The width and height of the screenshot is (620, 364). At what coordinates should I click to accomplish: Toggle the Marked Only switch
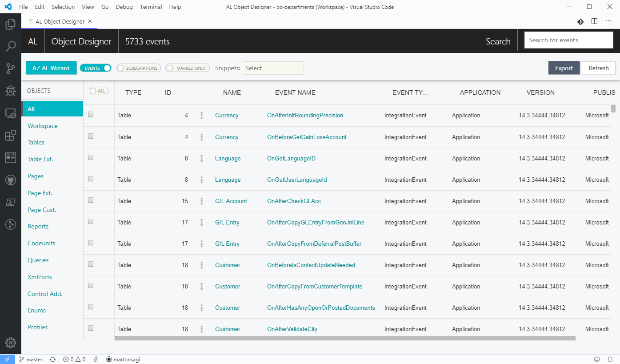click(x=188, y=68)
